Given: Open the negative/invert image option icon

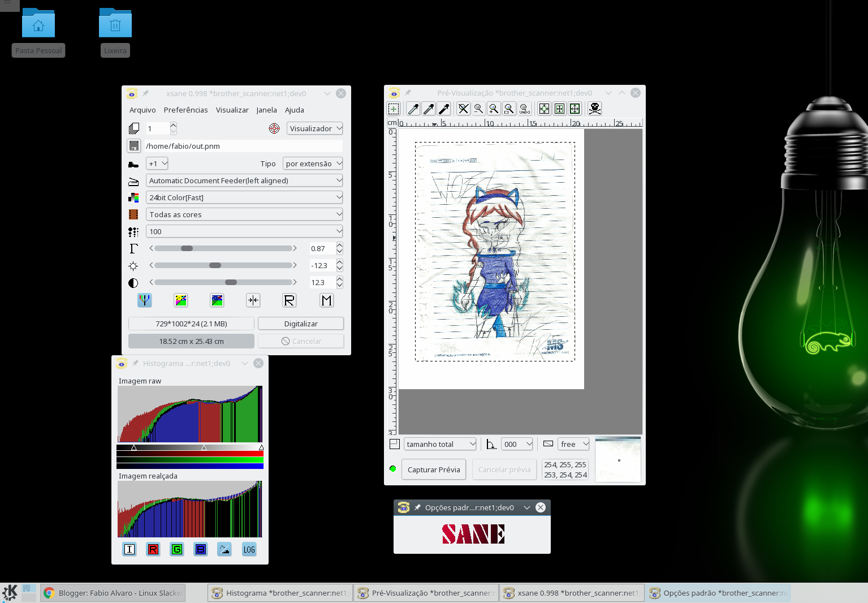Looking at the screenshot, I should (x=181, y=300).
